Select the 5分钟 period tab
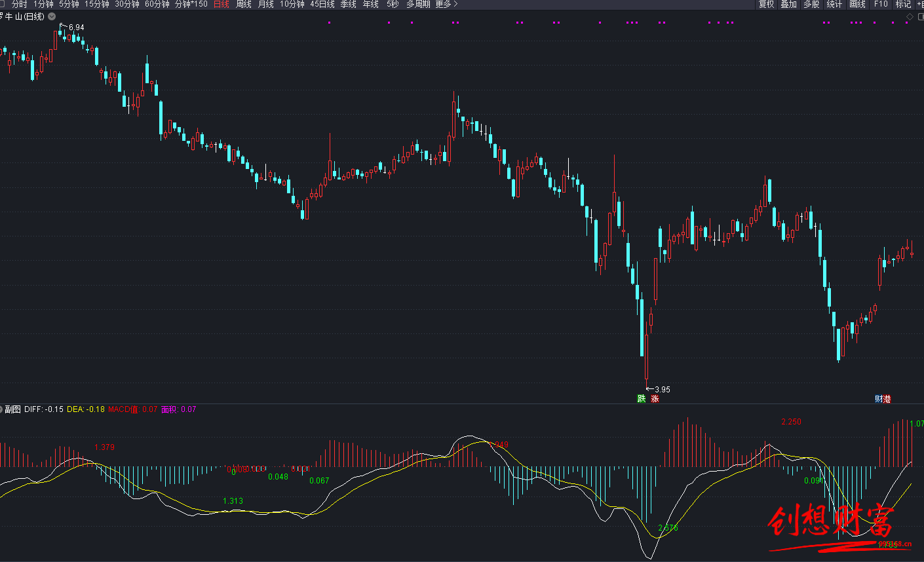 [69, 4]
